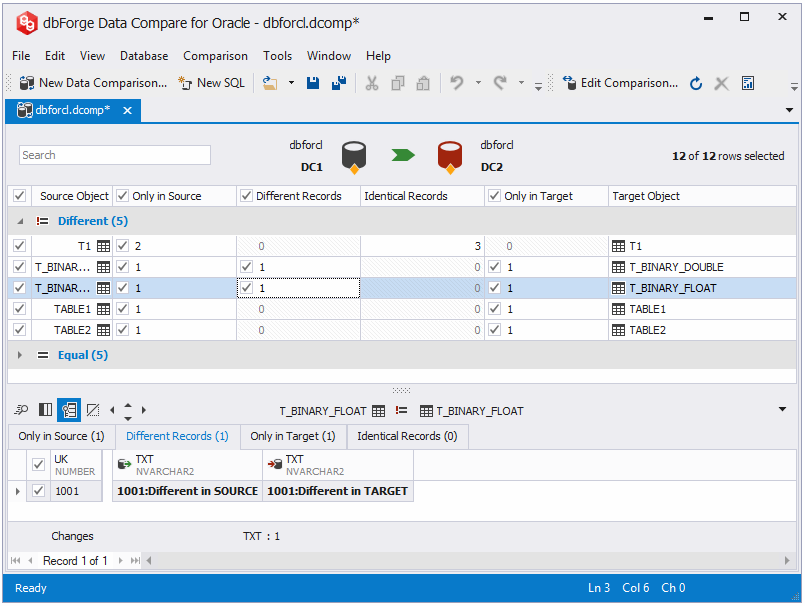
Task: Open the Tools menu
Action: click(x=277, y=55)
